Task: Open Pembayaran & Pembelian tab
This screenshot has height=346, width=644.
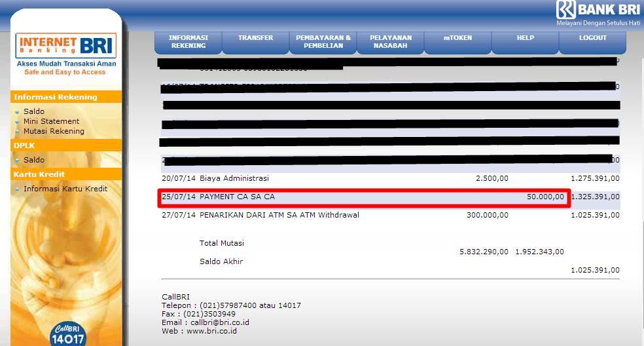Action: coord(323,41)
